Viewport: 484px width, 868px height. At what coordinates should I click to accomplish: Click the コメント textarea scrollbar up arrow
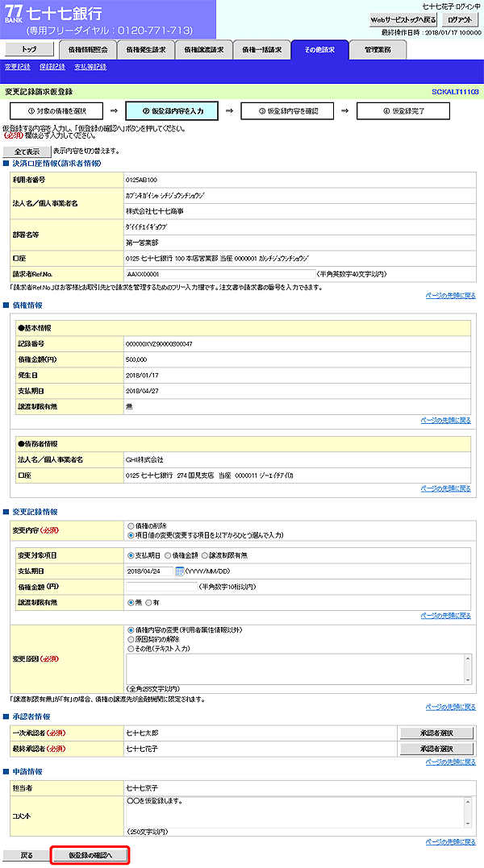469,802
